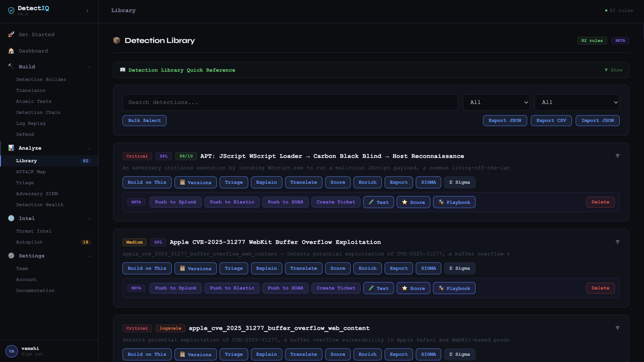Open ATT&CK Map in sidebar
Image resolution: width=644 pixels, height=362 pixels.
31,172
